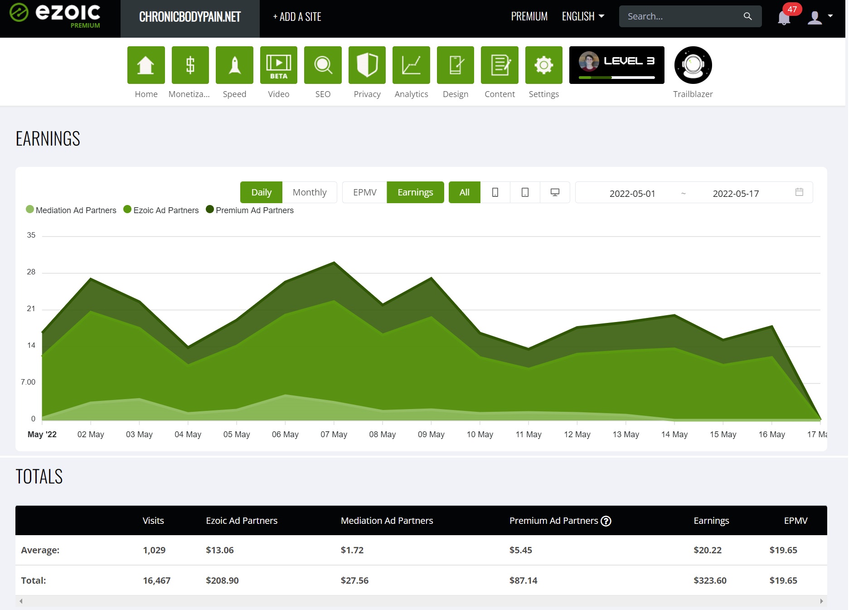
Task: Open the SEO magnifier icon
Action: pyautogui.click(x=323, y=65)
